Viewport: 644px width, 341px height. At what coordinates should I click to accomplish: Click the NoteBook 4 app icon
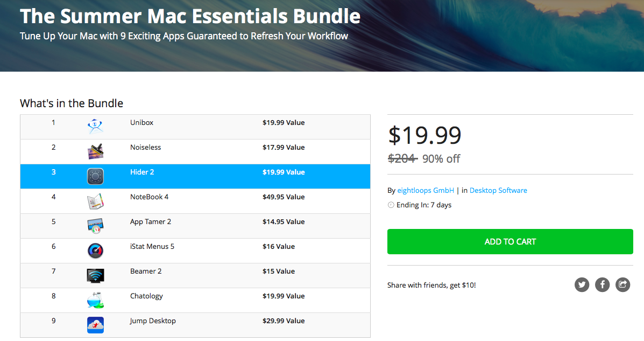coord(95,201)
